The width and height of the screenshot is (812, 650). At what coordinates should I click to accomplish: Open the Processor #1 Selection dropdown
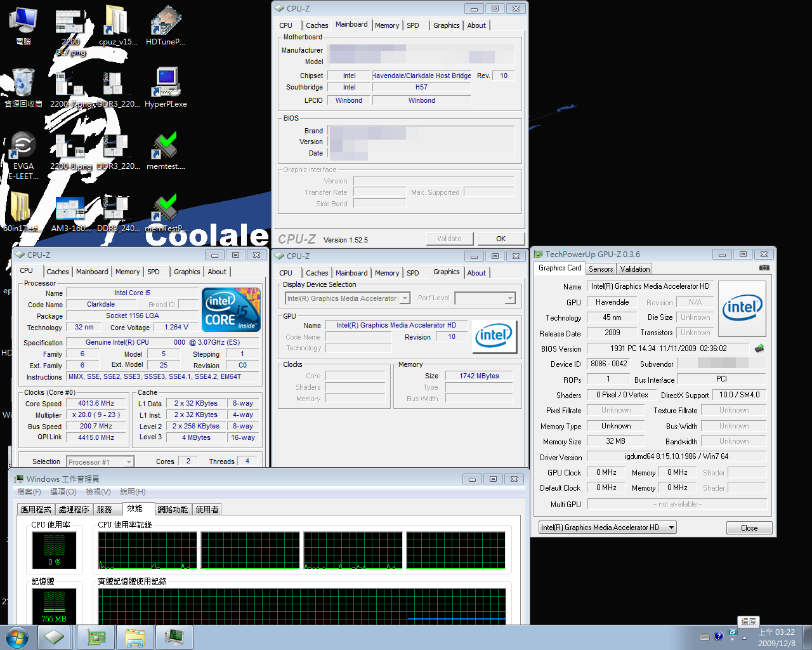coord(100,461)
